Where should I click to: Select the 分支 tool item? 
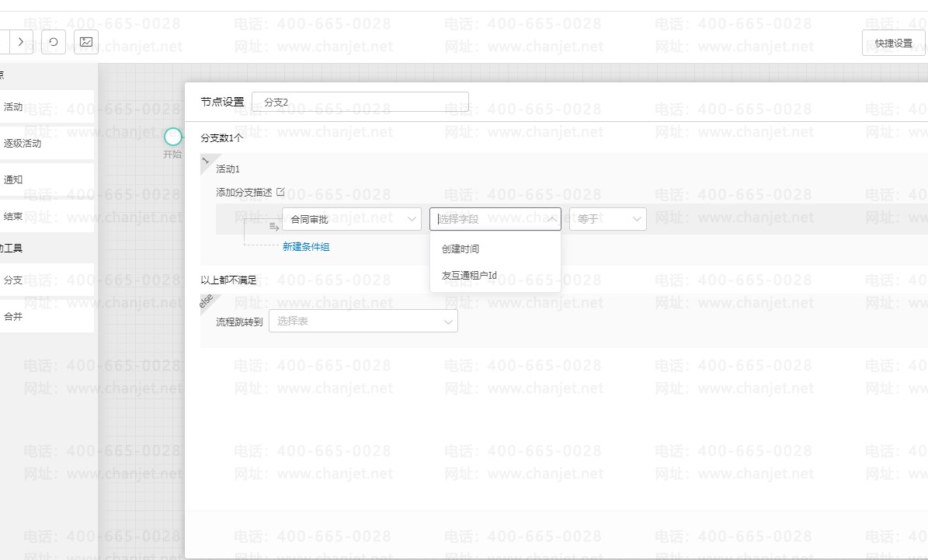pos(46,280)
